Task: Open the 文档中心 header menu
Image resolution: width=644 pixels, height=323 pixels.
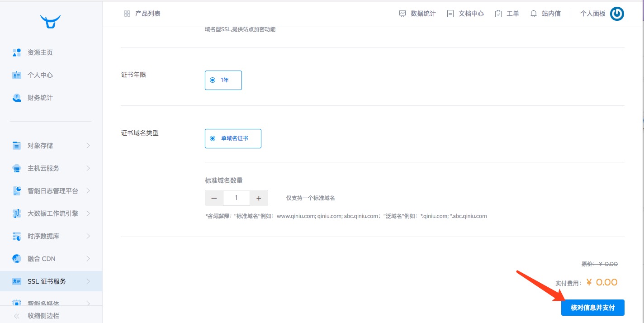Action: click(465, 14)
